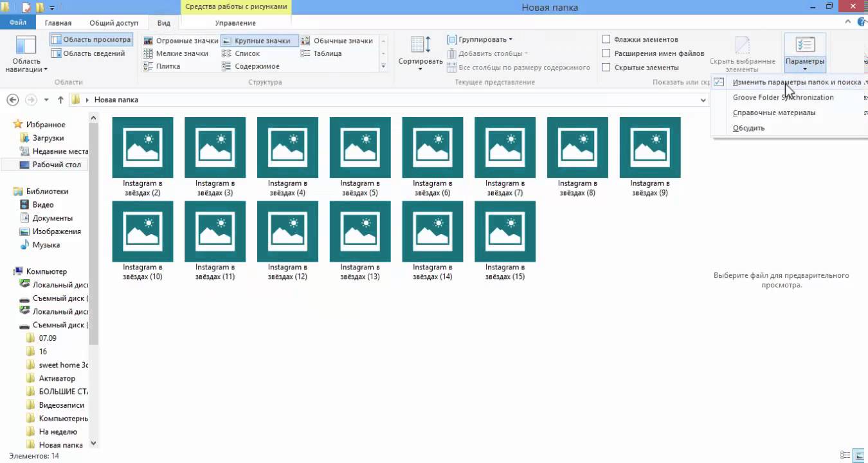Choose Справочные материалы menu entry

(x=774, y=113)
